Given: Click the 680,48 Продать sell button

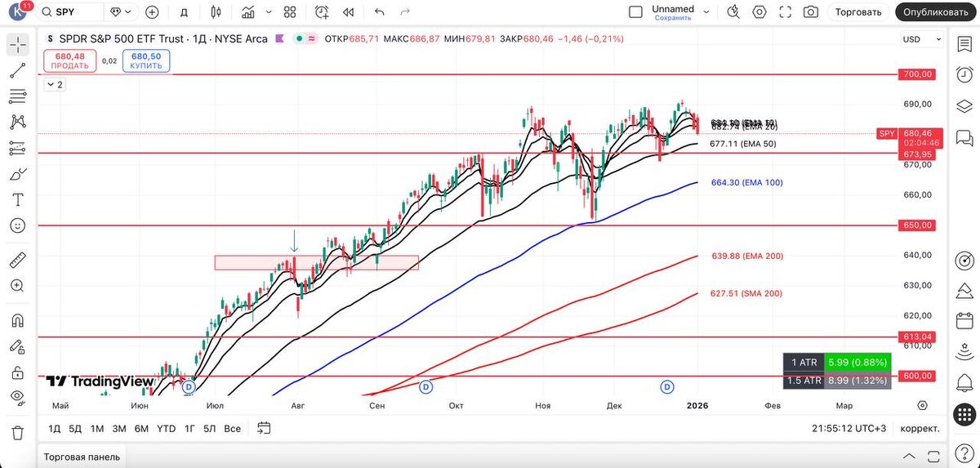Looking at the screenshot, I should click(x=70, y=60).
